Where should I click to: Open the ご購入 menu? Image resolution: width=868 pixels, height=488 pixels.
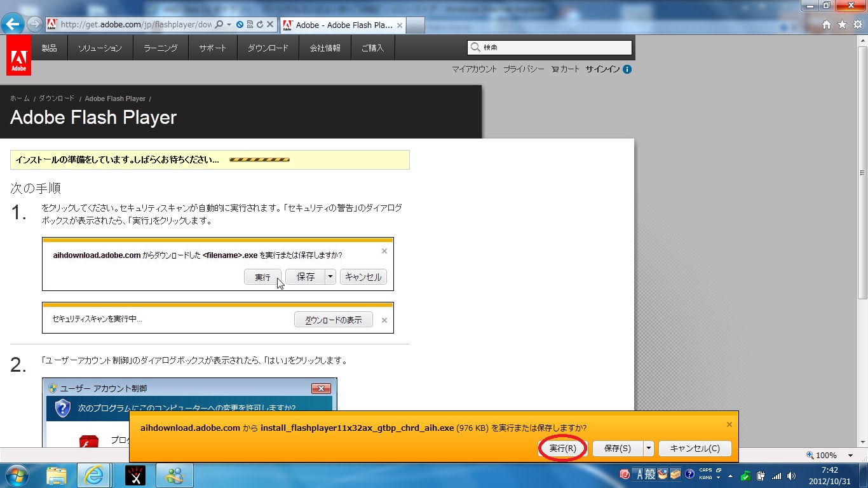372,48
